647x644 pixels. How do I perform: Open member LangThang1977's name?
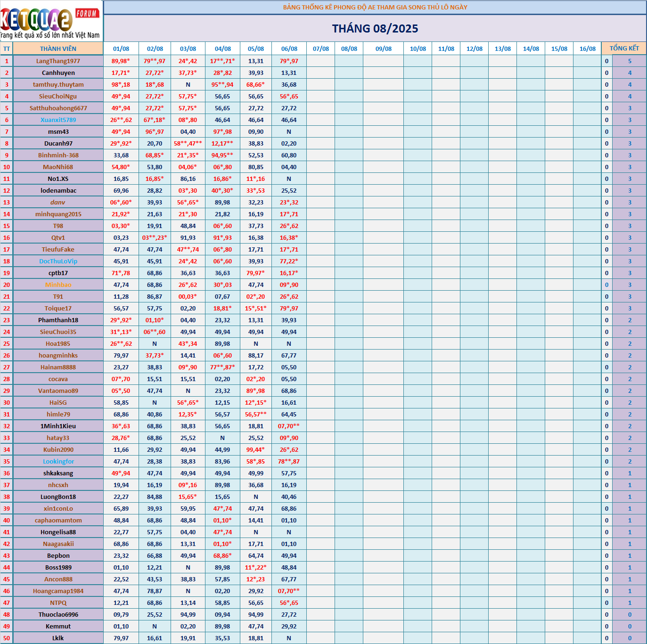pyautogui.click(x=58, y=61)
